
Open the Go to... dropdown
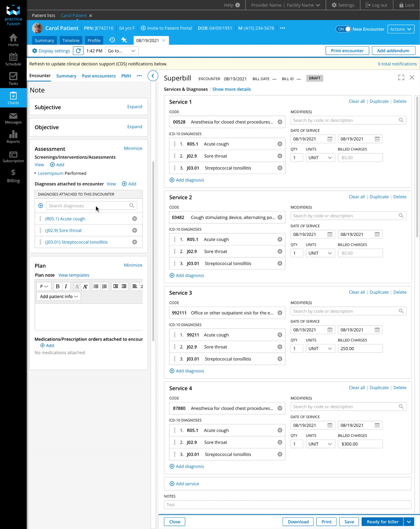click(x=122, y=51)
